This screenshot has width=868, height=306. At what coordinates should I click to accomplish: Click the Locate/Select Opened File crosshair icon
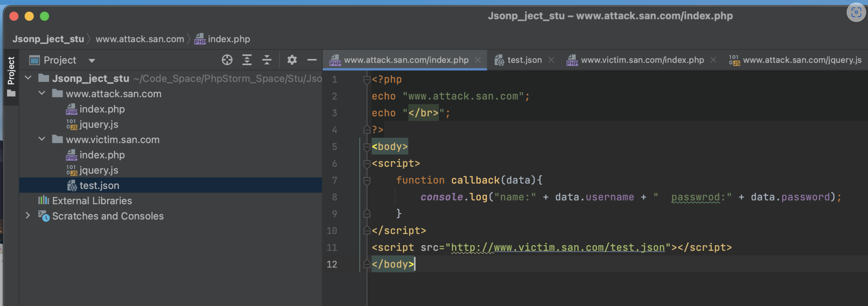[x=227, y=60]
